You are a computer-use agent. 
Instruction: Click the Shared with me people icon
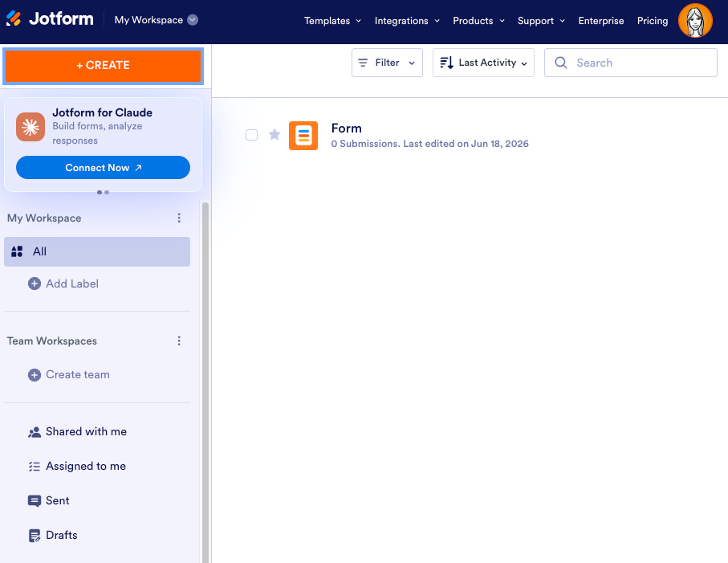point(35,432)
